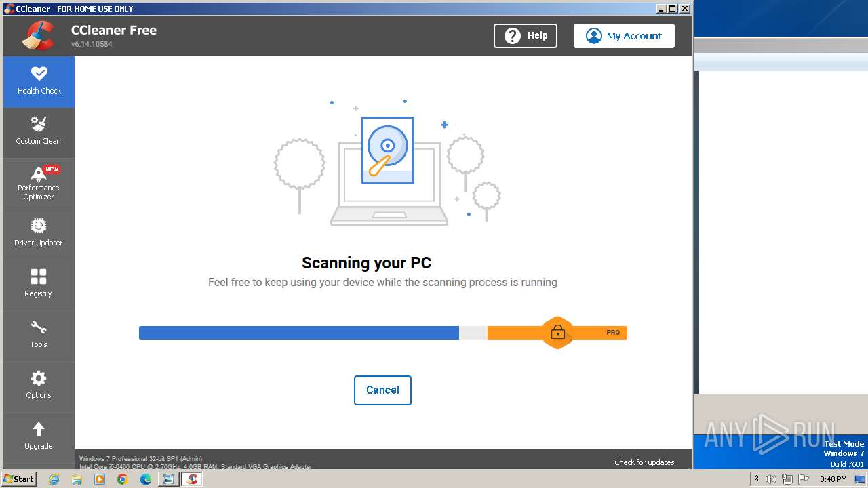Open the Registry section
This screenshot has height=488, width=868.
click(39, 285)
